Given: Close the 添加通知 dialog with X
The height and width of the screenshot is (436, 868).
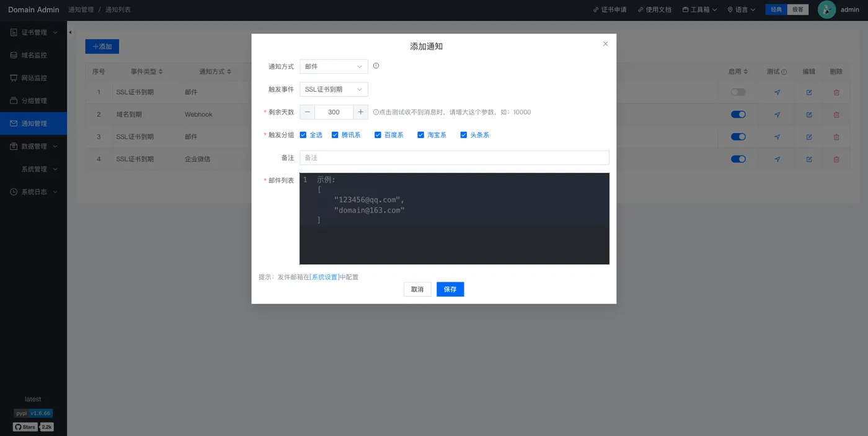Looking at the screenshot, I should click(x=606, y=44).
